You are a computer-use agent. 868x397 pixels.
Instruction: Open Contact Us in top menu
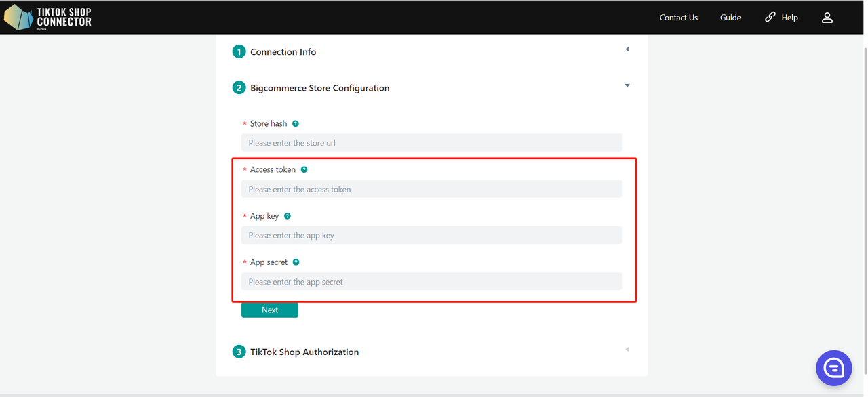tap(679, 18)
